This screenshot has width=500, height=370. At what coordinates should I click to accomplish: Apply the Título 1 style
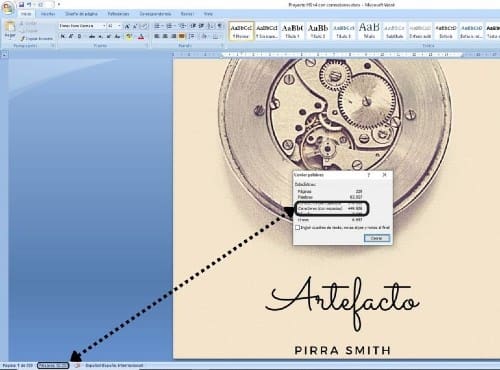[x=292, y=31]
